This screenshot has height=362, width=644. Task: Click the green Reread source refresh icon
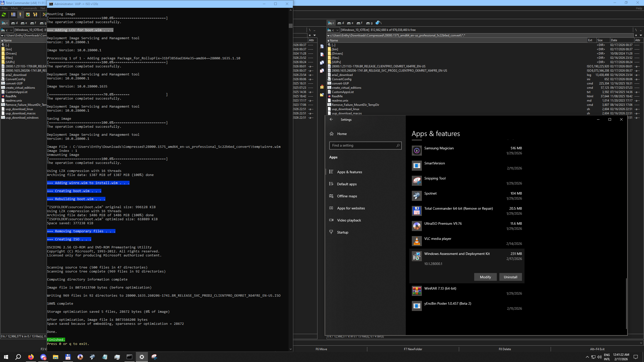pos(4,15)
